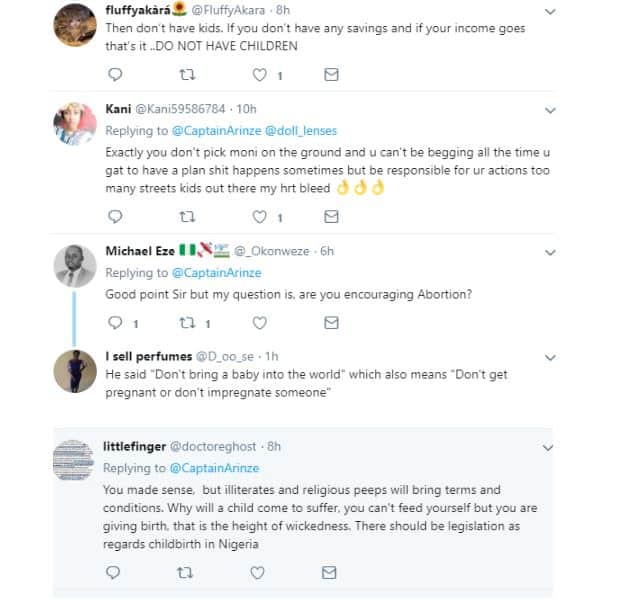Retweet Kani's reply
This screenshot has height=610, width=644.
(186, 217)
